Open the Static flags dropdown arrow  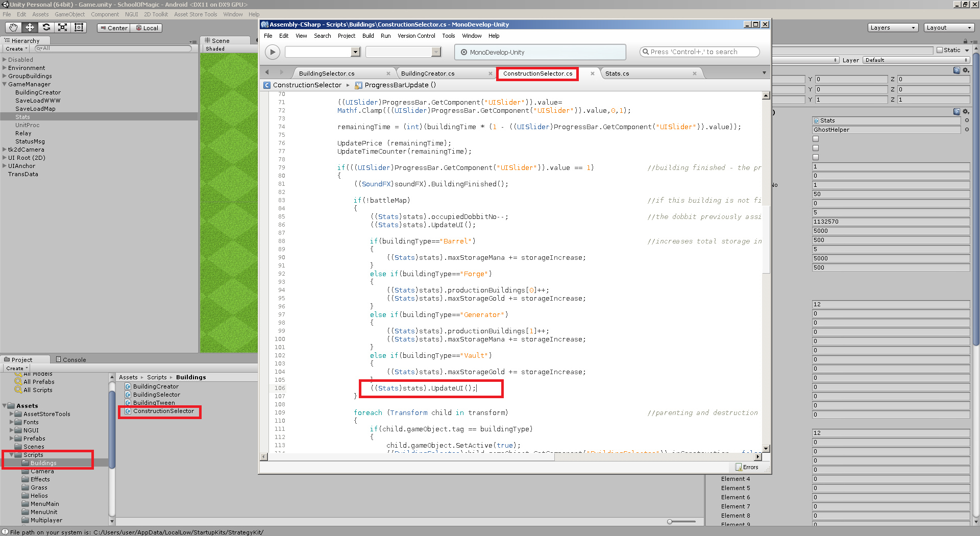coord(967,50)
